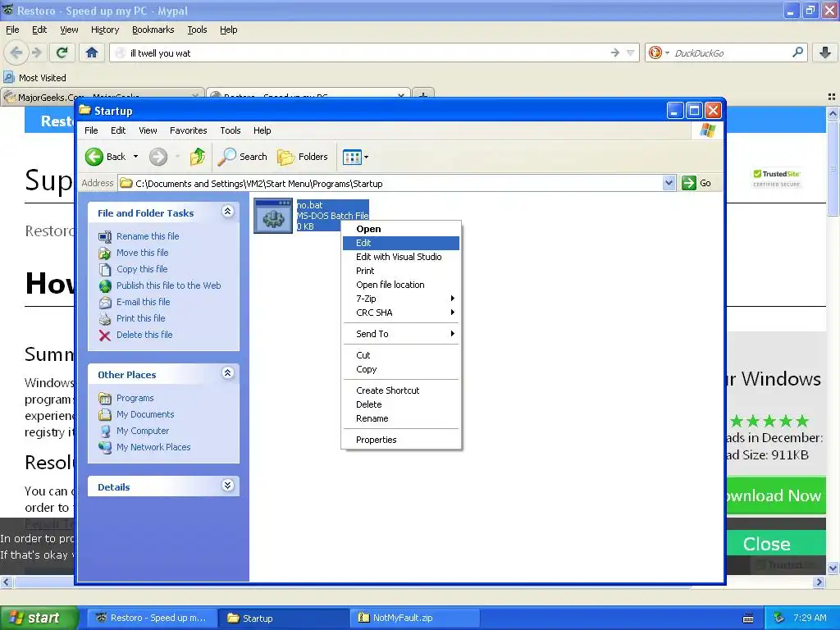Open My Documents under Other Places

pos(145,414)
